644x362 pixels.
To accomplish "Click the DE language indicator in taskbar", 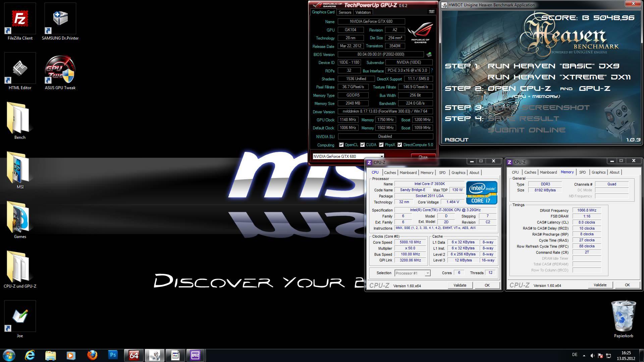I will [x=575, y=355].
